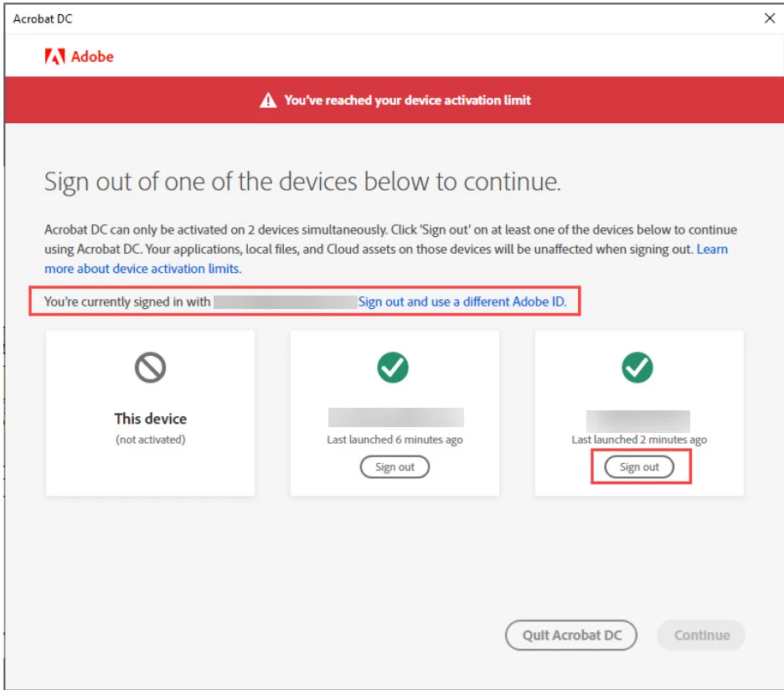Open 'Sign out and use a different Adobe ID' link

click(462, 301)
